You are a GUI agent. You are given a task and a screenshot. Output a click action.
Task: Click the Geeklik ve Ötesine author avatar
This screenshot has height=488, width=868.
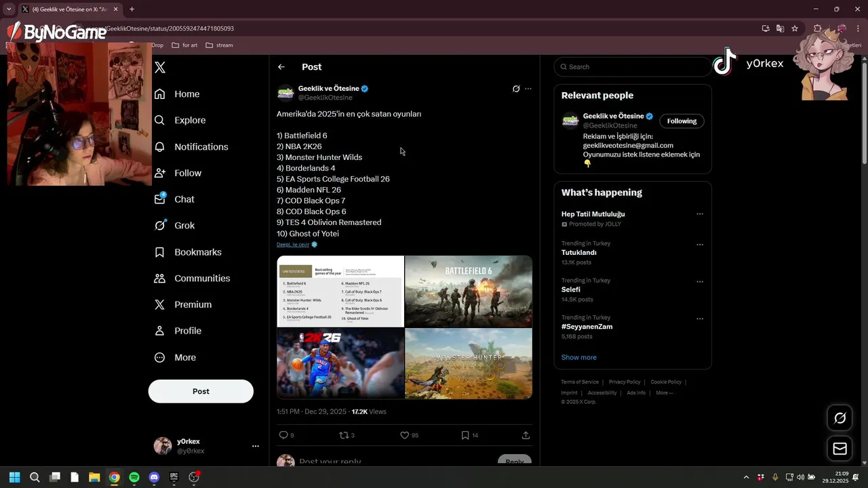285,93
